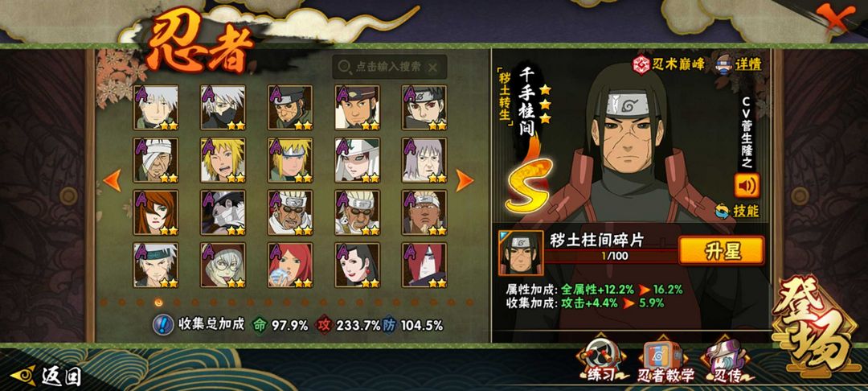Open the 忍传 scroll icon
The image size is (868, 391).
click(728, 360)
